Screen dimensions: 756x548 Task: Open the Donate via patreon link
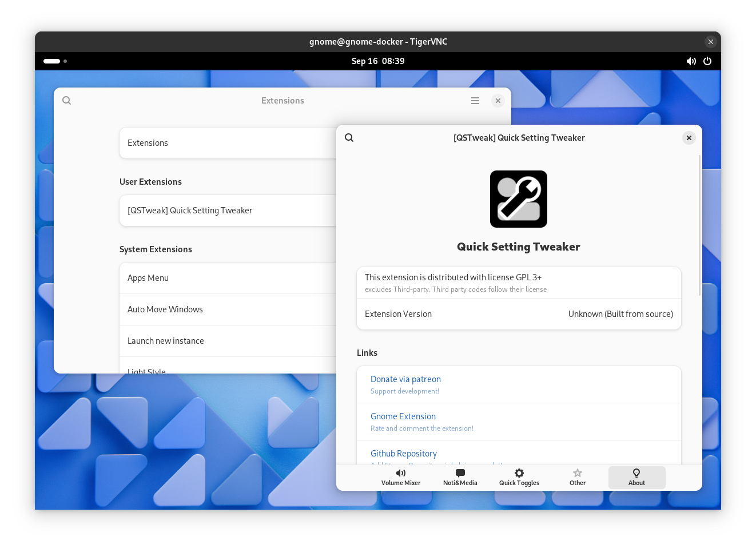click(x=519, y=384)
